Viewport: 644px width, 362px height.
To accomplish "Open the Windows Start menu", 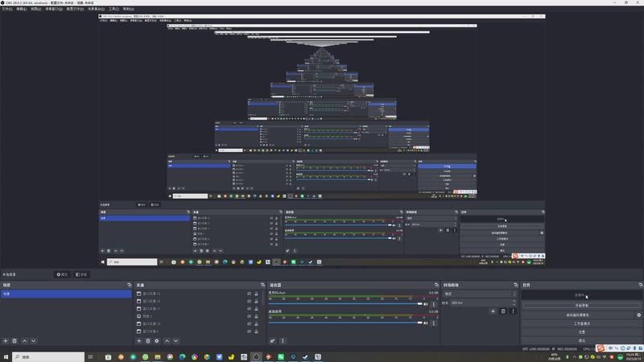I will coord(6,357).
